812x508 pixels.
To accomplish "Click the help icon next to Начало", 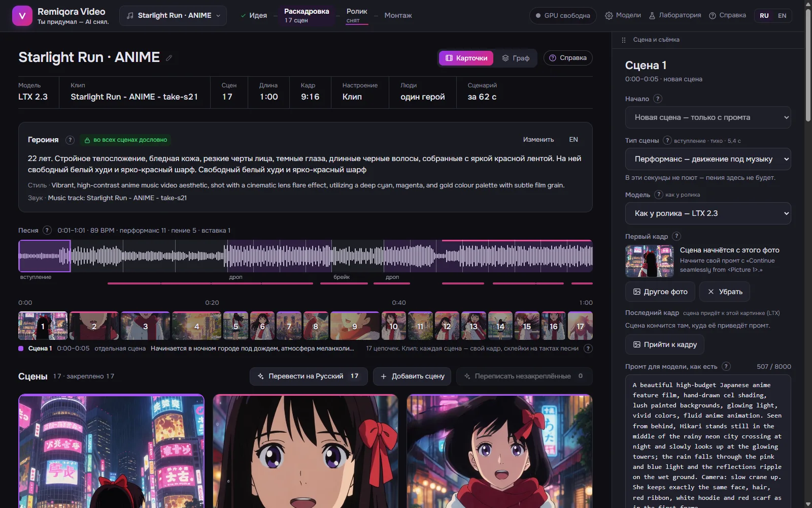I will (658, 99).
